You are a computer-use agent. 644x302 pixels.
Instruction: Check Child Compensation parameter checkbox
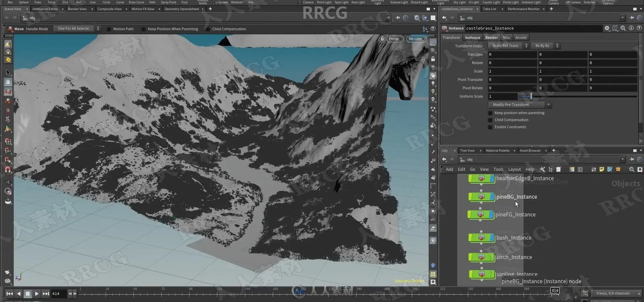coord(490,120)
